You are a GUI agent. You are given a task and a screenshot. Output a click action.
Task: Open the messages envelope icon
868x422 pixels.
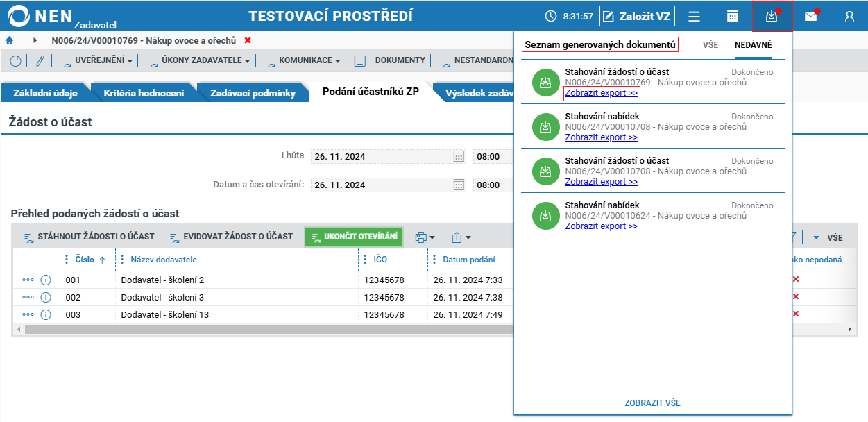[x=810, y=17]
